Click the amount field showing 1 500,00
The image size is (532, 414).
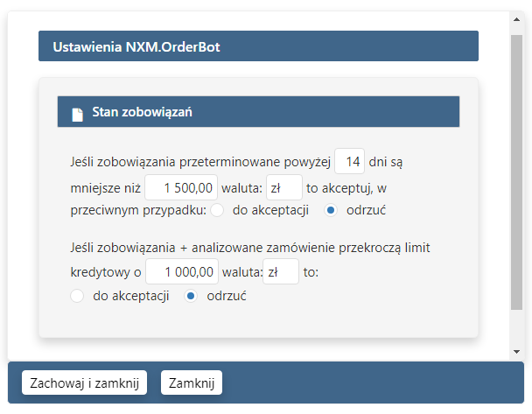click(180, 186)
